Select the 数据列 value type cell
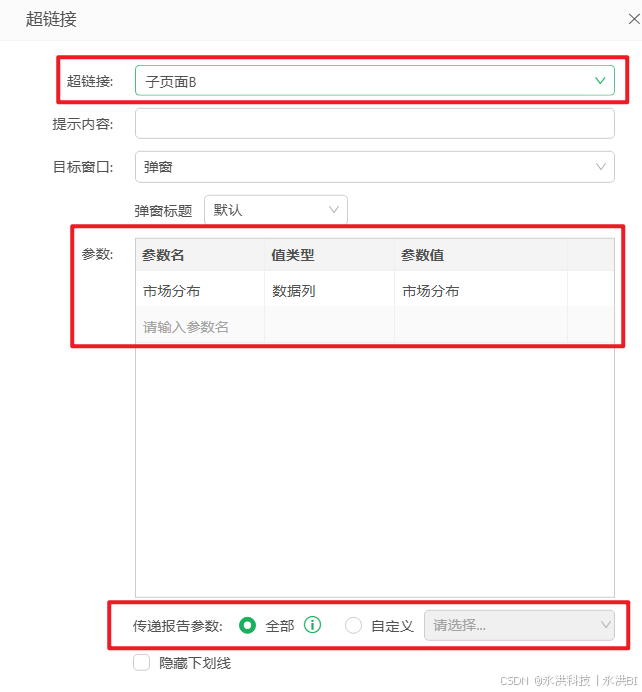Screen dimensions: 642x692 pos(329,291)
